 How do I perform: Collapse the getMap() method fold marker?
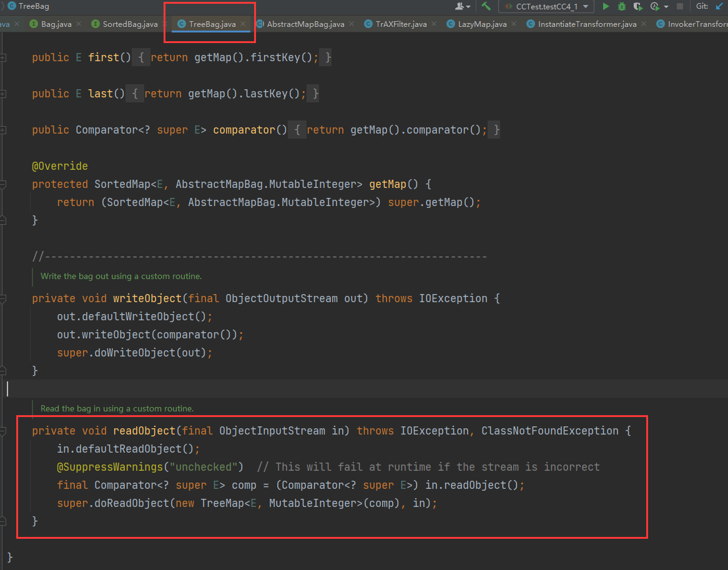pos(2,184)
